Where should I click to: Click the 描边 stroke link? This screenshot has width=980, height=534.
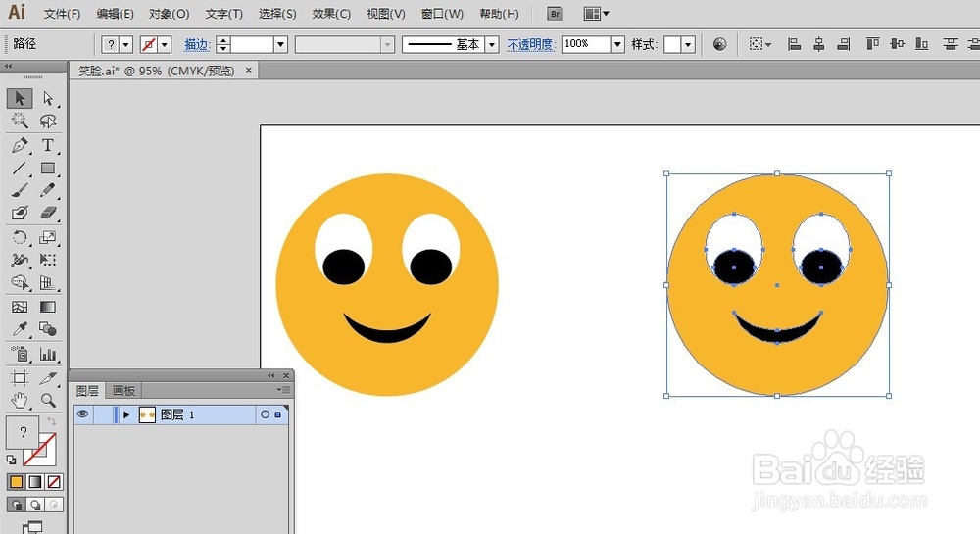197,44
